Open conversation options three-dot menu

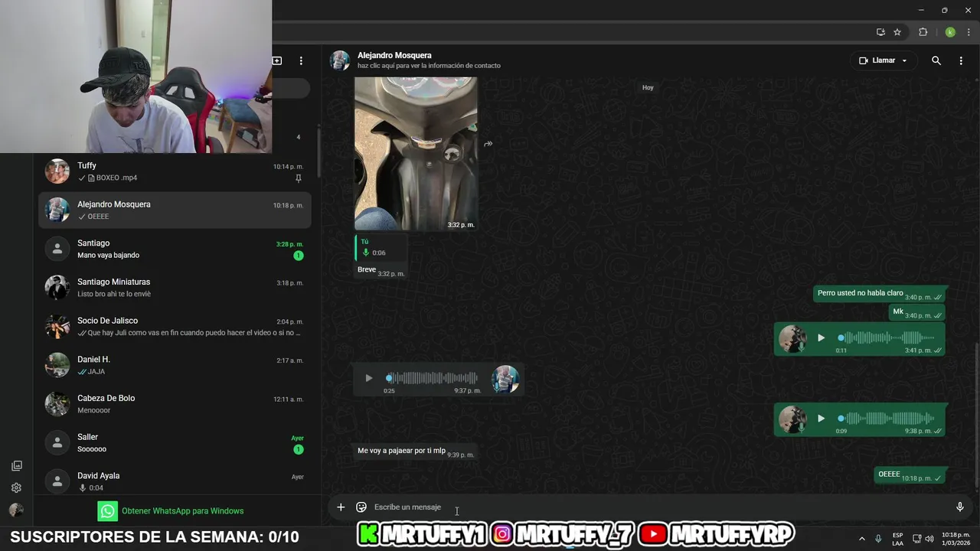pyautogui.click(x=961, y=60)
